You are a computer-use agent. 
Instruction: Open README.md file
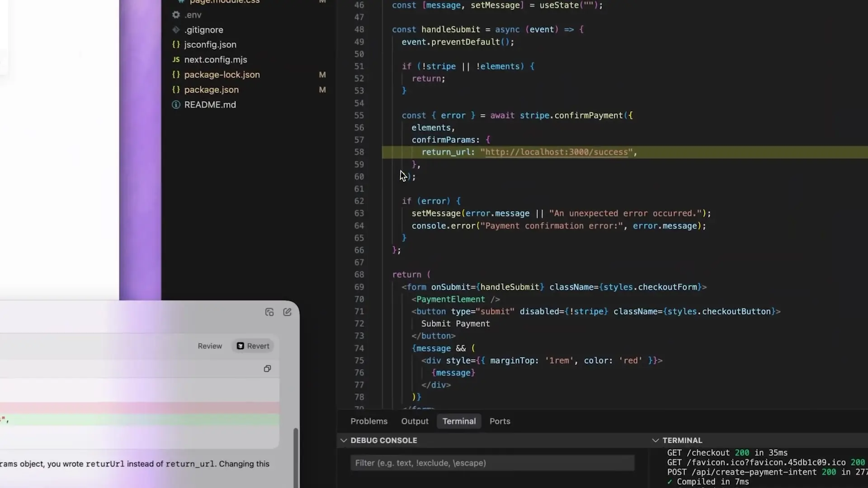tap(210, 104)
